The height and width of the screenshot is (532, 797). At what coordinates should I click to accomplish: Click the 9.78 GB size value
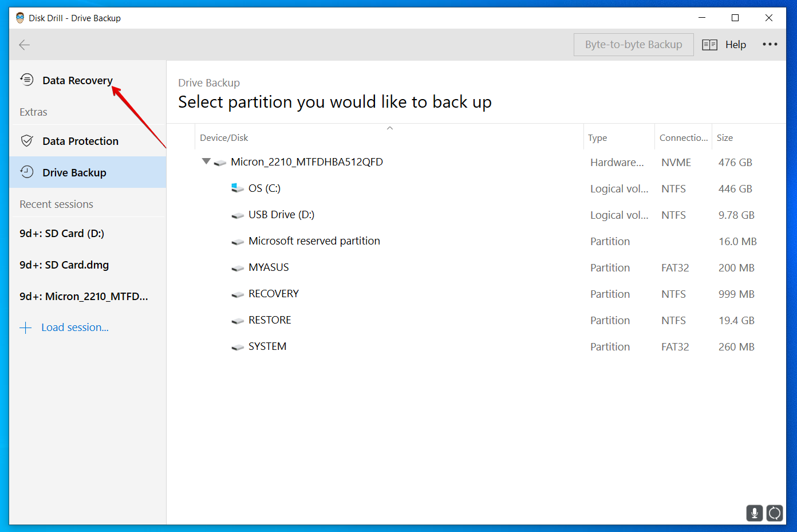pyautogui.click(x=736, y=215)
